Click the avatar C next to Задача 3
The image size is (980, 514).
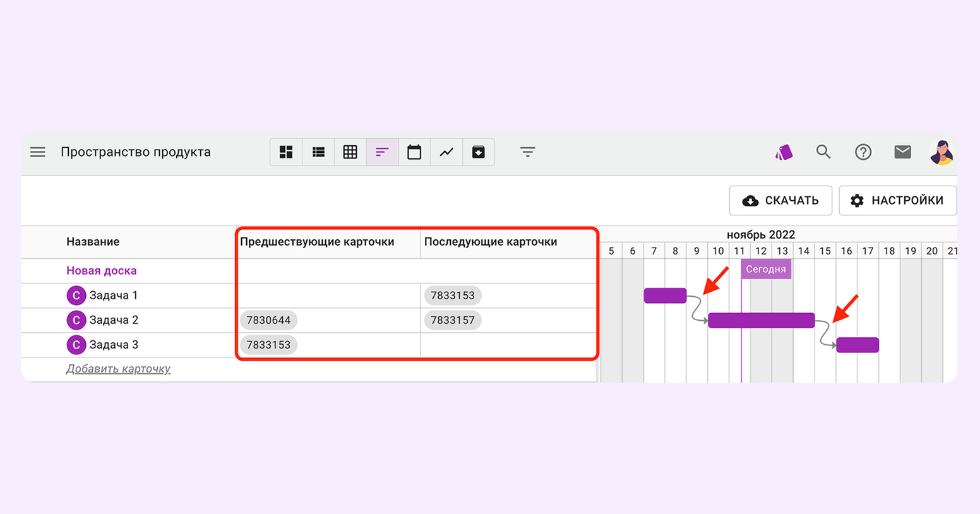coord(76,345)
